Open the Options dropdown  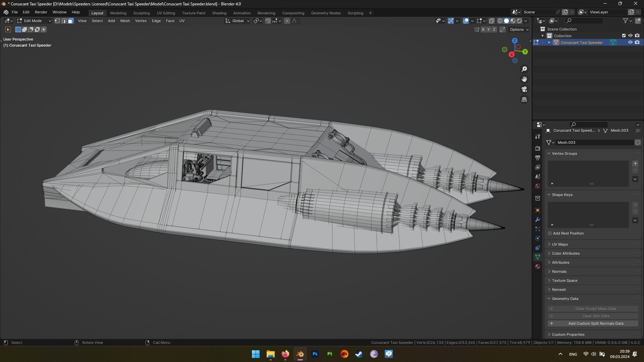[x=519, y=29]
